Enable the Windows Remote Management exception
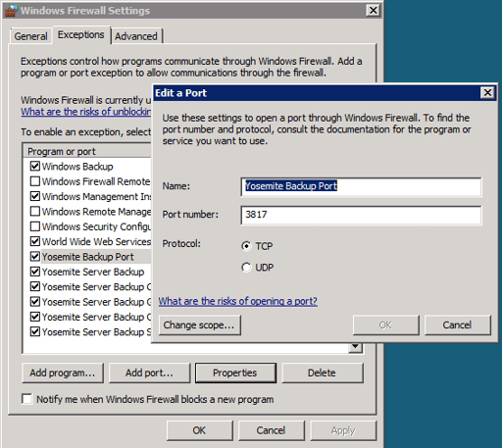Viewport: 502px width, 448px height. [35, 211]
